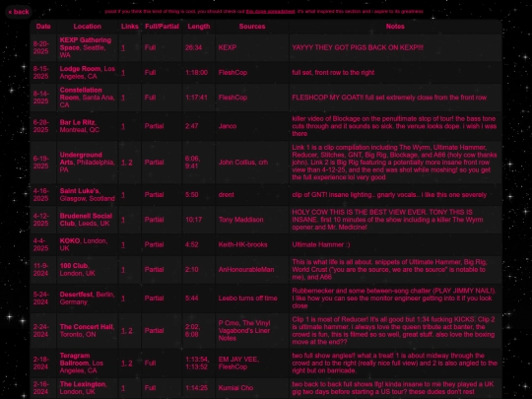Click 'The Concert Hall, Toronto, ON' location
532x399 pixels.
point(87,331)
